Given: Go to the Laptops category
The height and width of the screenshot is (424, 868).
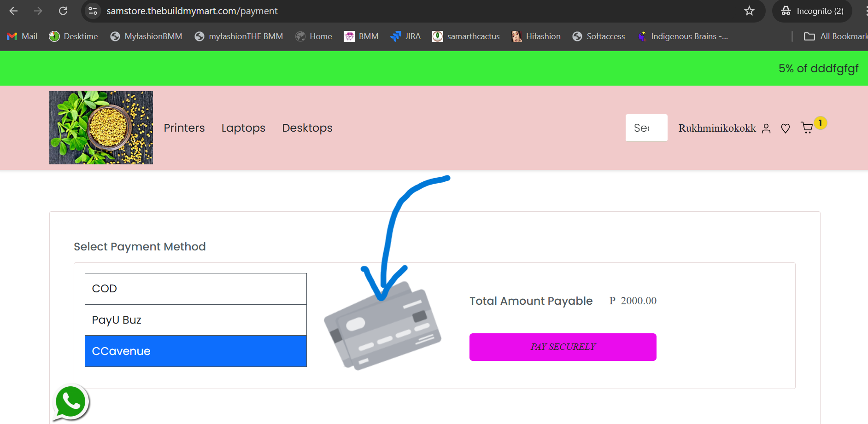Looking at the screenshot, I should tap(243, 128).
